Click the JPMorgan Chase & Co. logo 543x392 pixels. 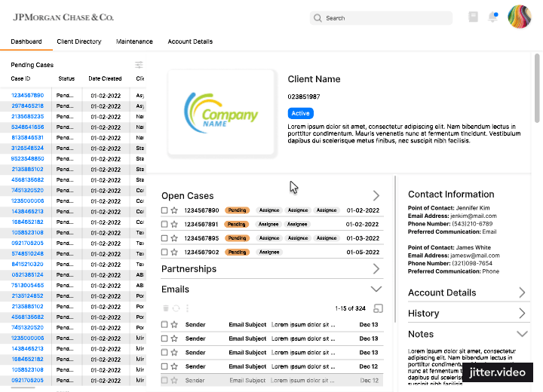63,17
